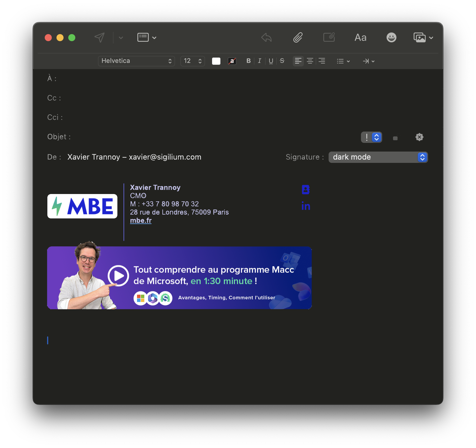Zoom the window with the green button
The height and width of the screenshot is (448, 476).
click(x=72, y=38)
